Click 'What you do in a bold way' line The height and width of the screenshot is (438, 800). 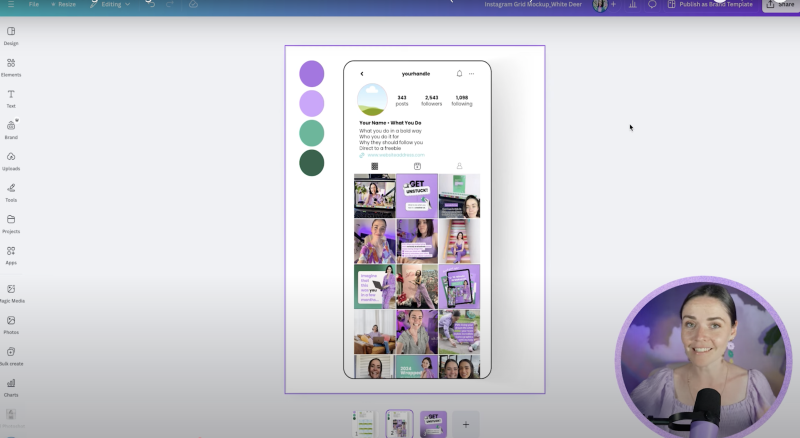click(x=390, y=131)
